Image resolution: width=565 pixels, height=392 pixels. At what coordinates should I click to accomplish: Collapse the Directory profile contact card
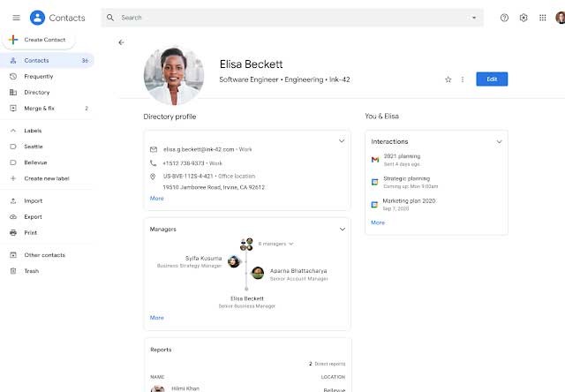[342, 141]
